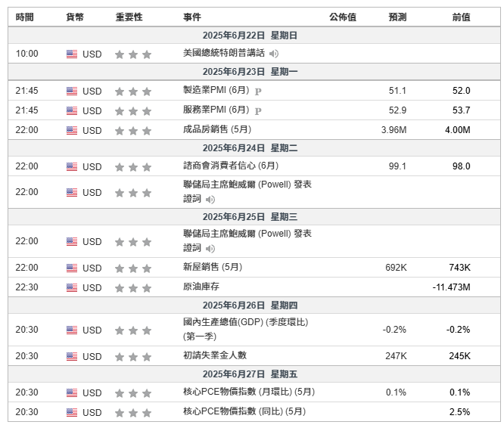
Task: Click speaker icon of Powell testimony on June 25
Action: (210, 249)
